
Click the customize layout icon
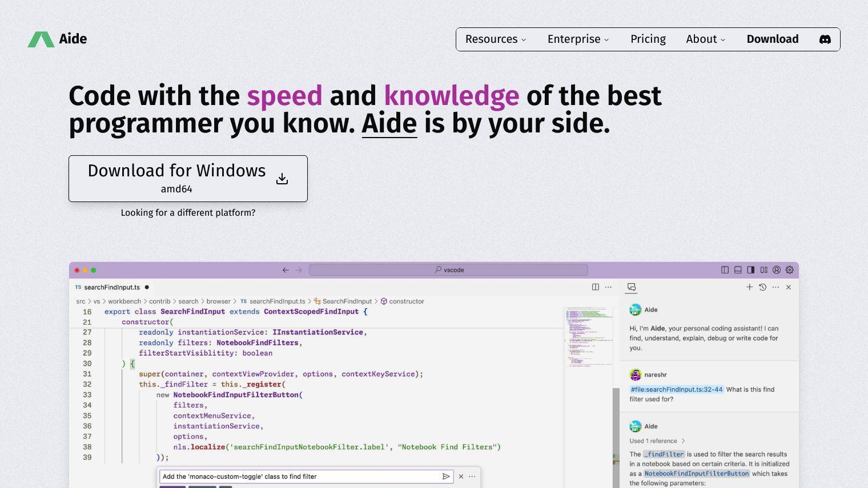[x=763, y=270]
